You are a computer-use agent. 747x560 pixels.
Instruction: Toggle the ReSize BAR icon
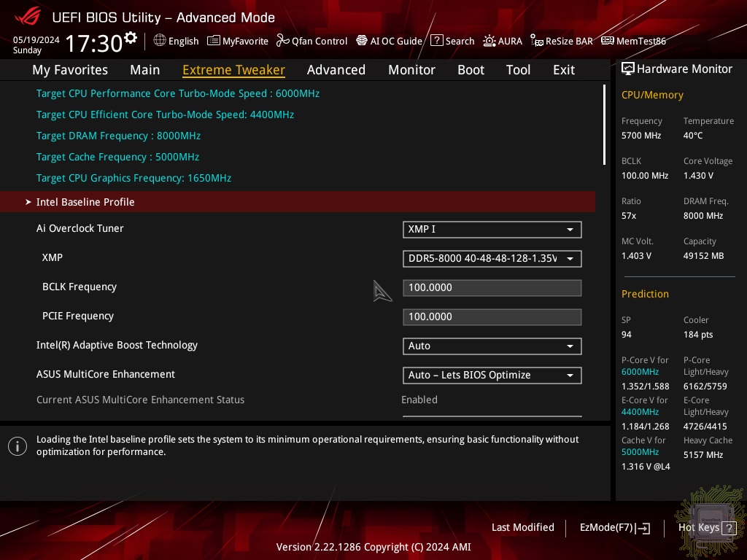point(536,41)
